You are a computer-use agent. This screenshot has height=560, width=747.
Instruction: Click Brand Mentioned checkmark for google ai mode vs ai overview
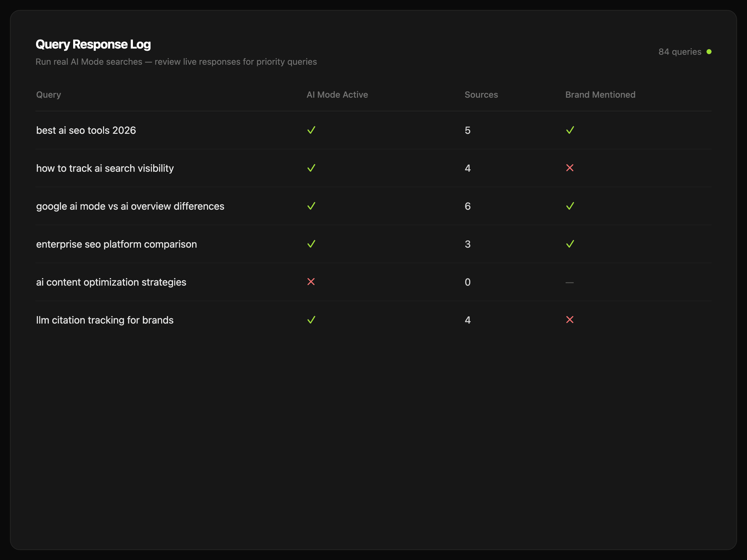(570, 206)
